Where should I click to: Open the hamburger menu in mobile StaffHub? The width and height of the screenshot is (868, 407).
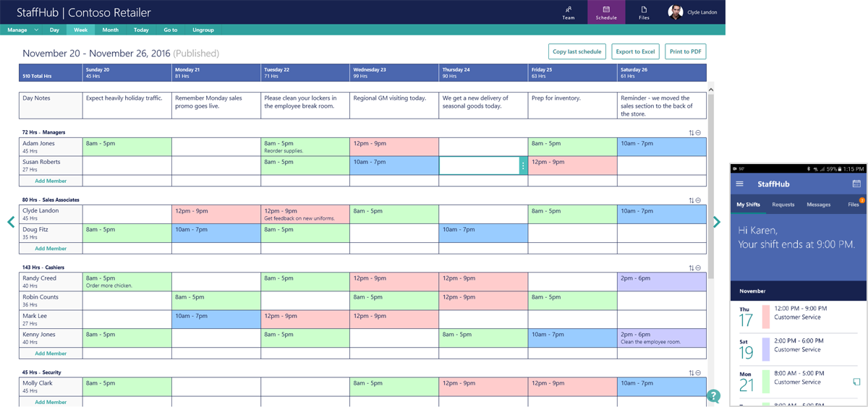(x=740, y=184)
